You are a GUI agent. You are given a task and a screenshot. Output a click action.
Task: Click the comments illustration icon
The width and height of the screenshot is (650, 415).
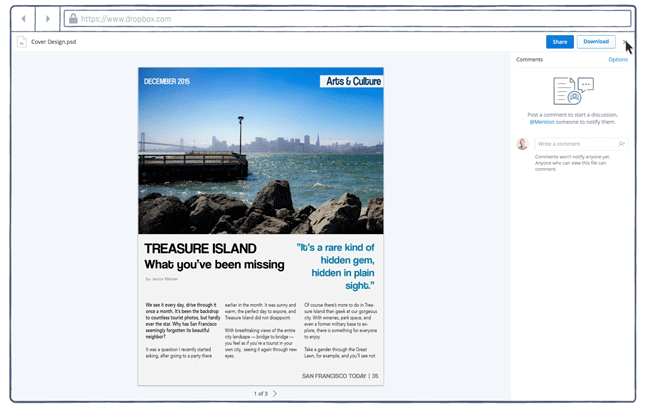[x=573, y=90]
